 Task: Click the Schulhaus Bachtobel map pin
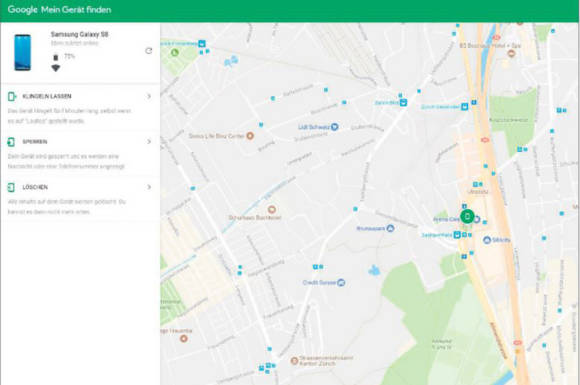(x=272, y=210)
